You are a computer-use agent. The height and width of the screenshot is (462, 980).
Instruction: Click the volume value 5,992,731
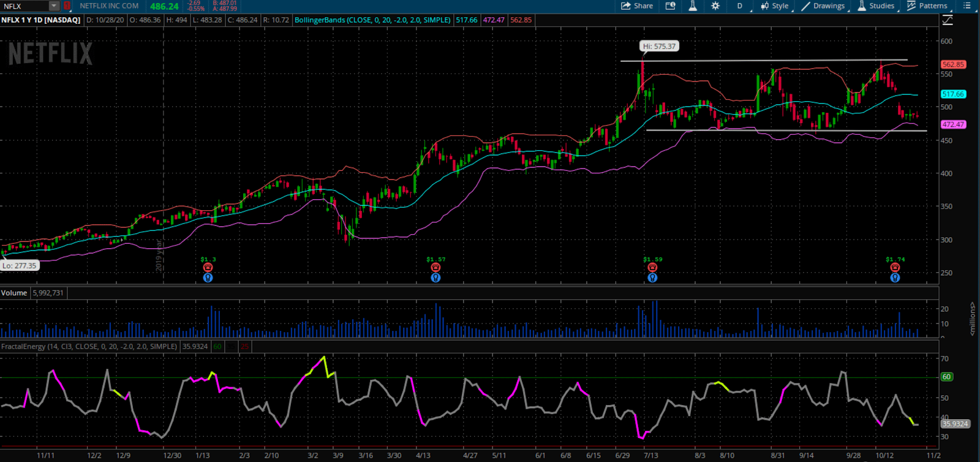point(48,293)
